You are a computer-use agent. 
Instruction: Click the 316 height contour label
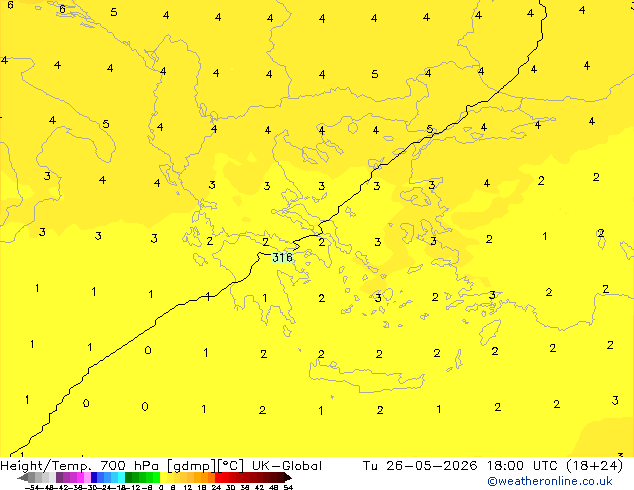(282, 257)
